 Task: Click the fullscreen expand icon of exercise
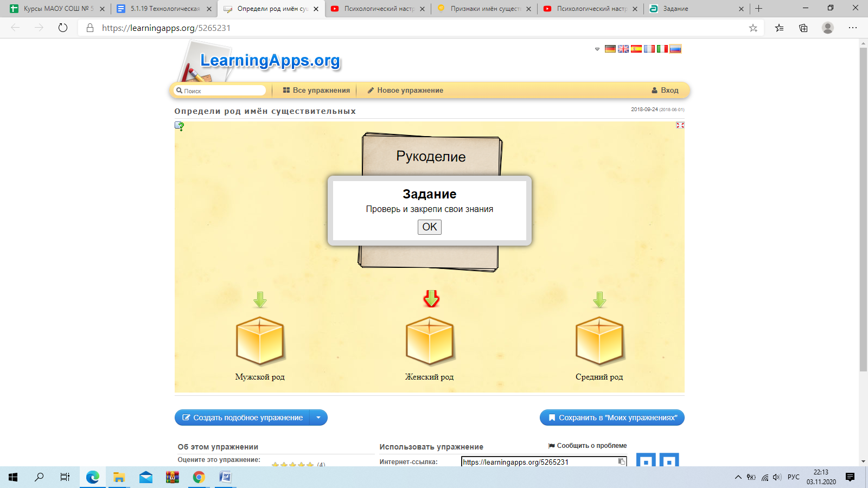[680, 125]
